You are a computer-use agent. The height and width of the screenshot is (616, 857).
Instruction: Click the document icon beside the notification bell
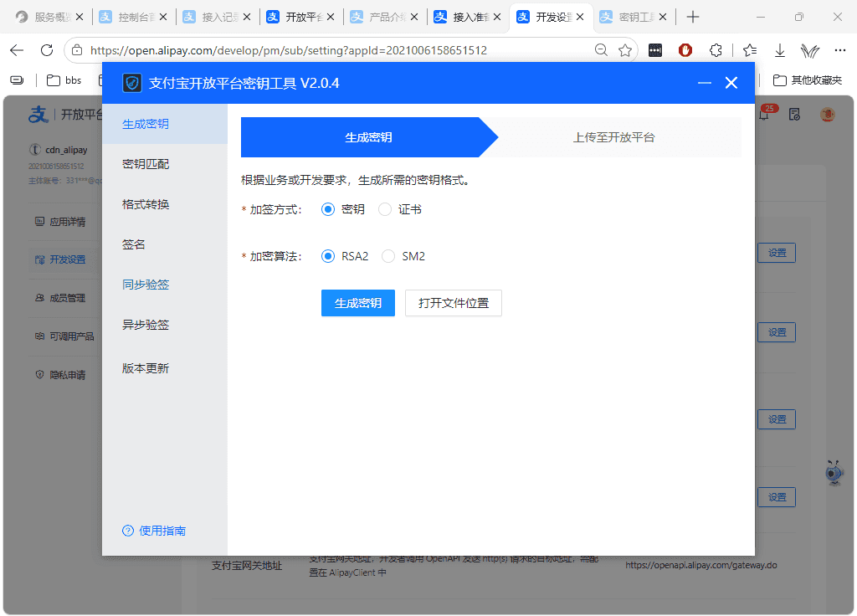click(795, 114)
